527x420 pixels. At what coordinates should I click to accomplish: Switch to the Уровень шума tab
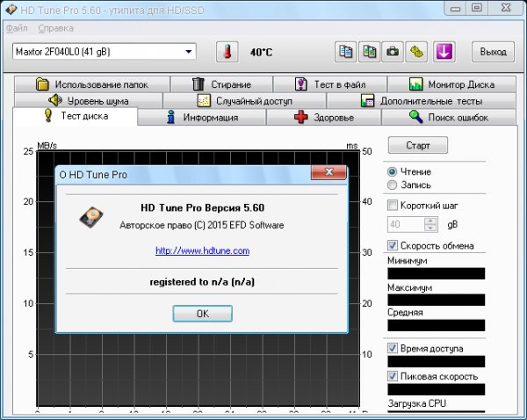click(89, 100)
